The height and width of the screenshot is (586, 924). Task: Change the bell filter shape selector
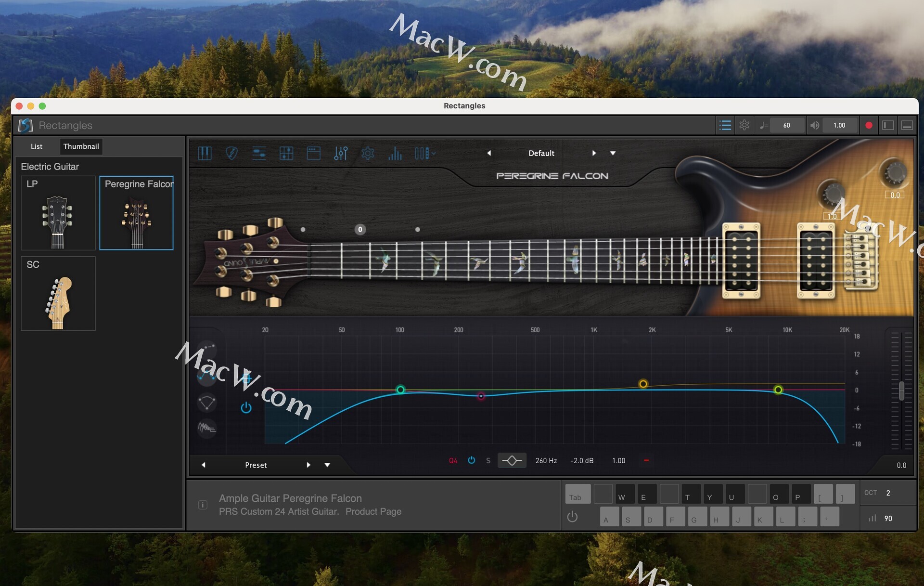point(512,461)
